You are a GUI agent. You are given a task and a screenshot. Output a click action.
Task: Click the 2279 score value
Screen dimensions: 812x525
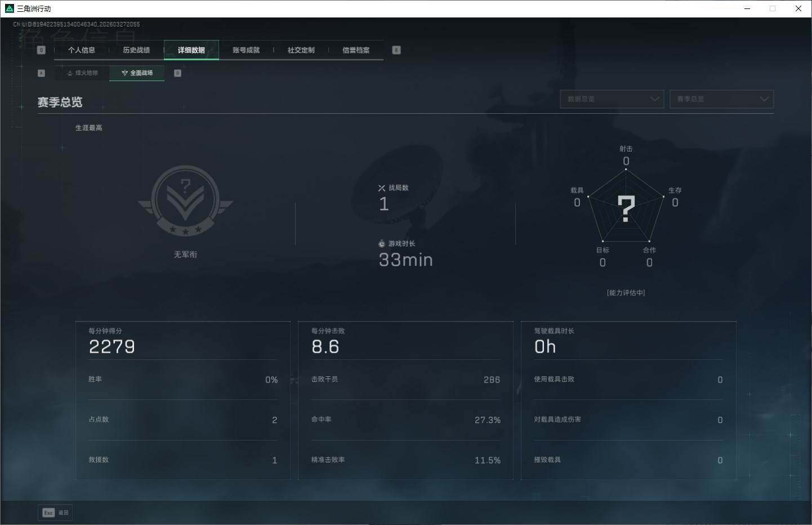(112, 347)
